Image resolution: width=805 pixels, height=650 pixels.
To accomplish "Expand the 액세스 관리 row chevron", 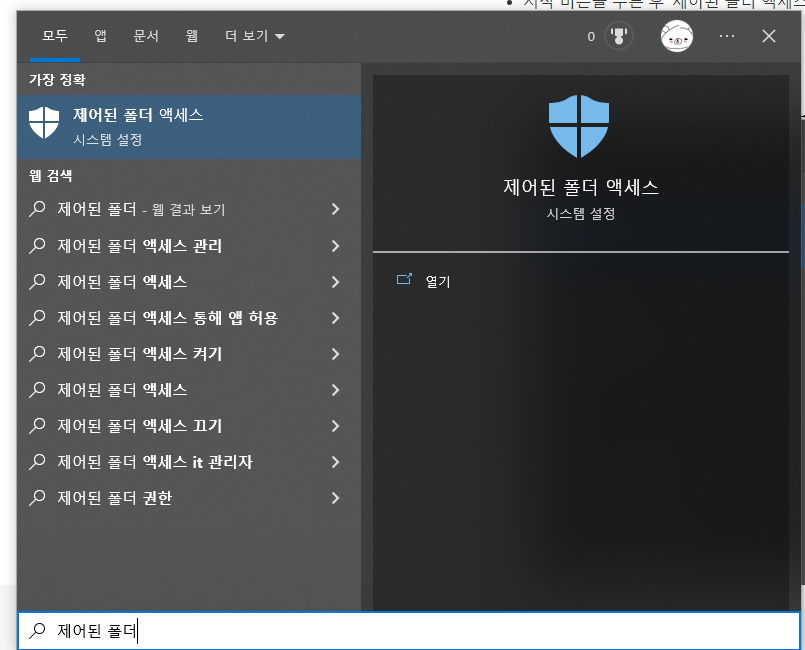I will (335, 246).
